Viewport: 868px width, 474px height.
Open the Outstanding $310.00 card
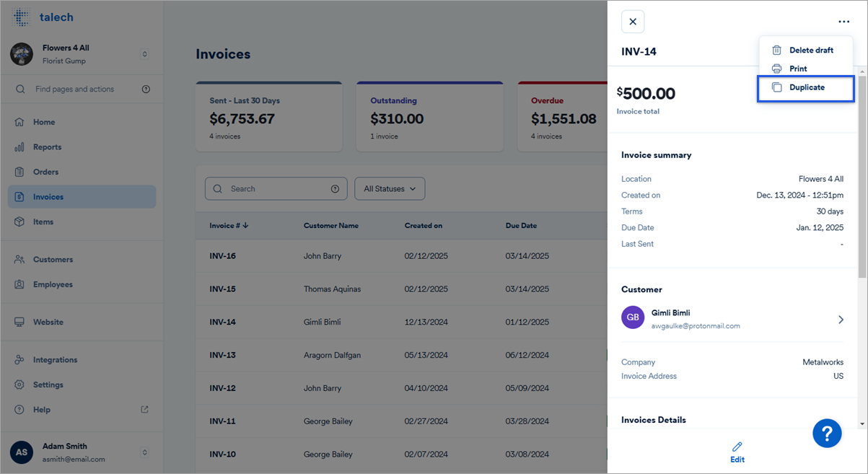coord(430,116)
